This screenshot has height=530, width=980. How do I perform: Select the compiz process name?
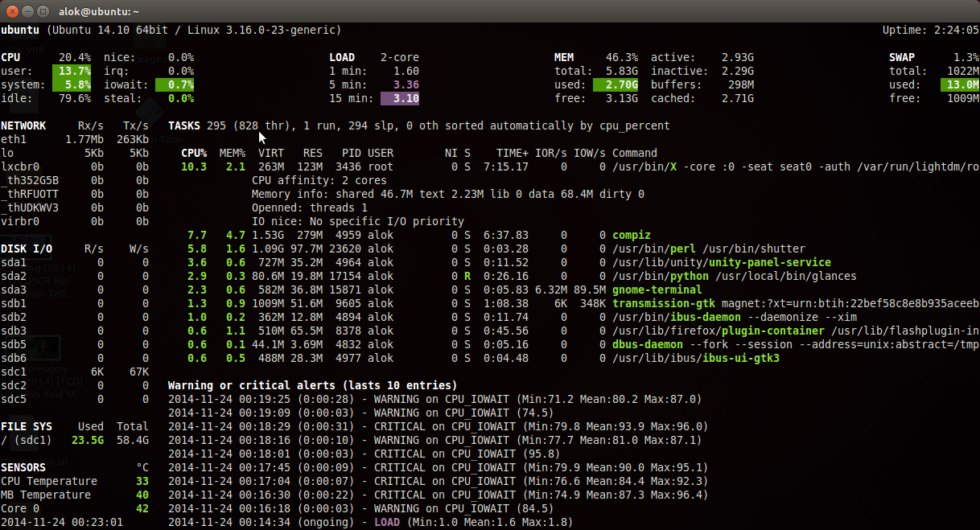tap(632, 235)
